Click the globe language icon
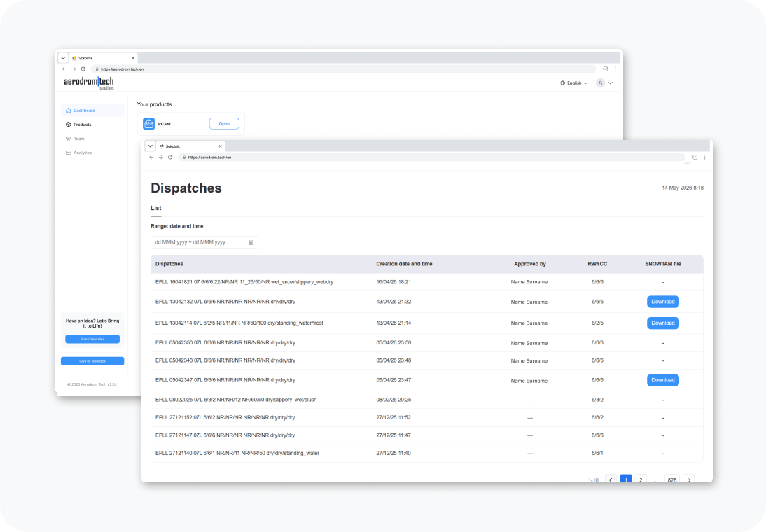Image resolution: width=766 pixels, height=532 pixels. (x=563, y=83)
